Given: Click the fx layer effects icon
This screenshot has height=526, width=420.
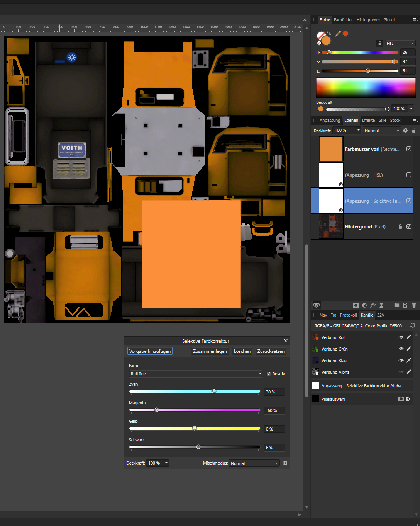Looking at the screenshot, I should (373, 305).
